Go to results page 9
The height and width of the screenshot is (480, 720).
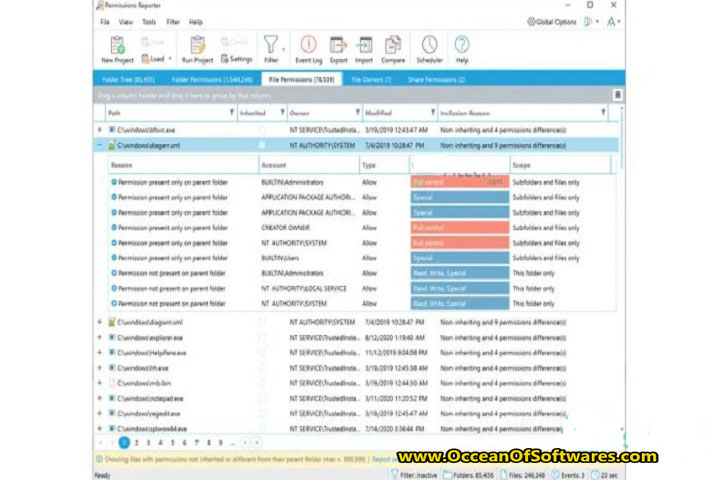(220, 443)
